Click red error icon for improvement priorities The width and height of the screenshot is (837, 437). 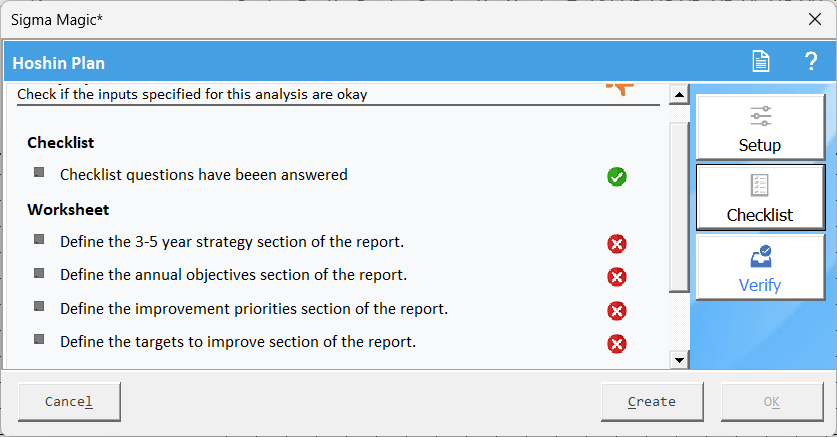[x=617, y=311]
